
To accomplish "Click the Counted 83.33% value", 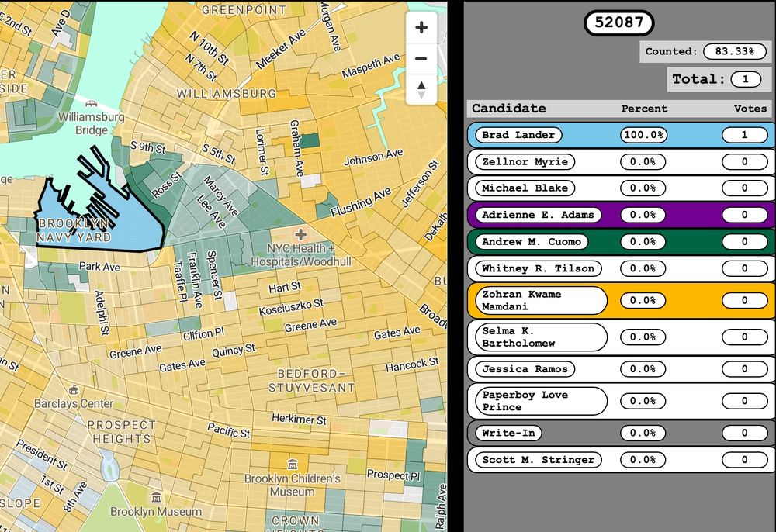I will tap(734, 51).
